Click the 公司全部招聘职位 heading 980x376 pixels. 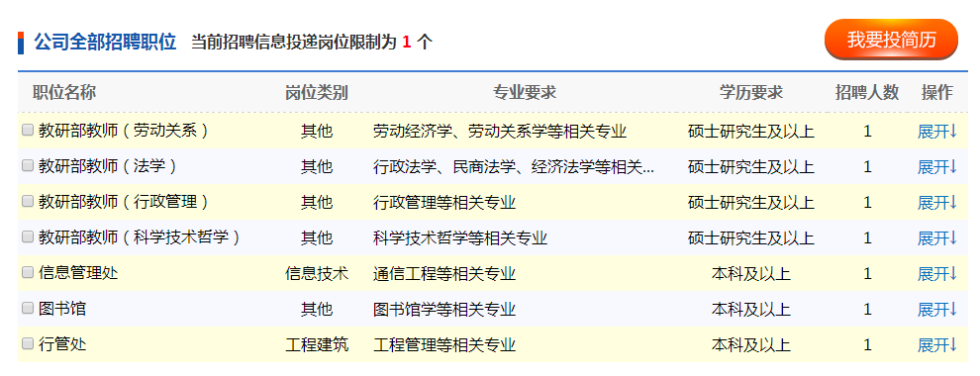[x=105, y=42]
